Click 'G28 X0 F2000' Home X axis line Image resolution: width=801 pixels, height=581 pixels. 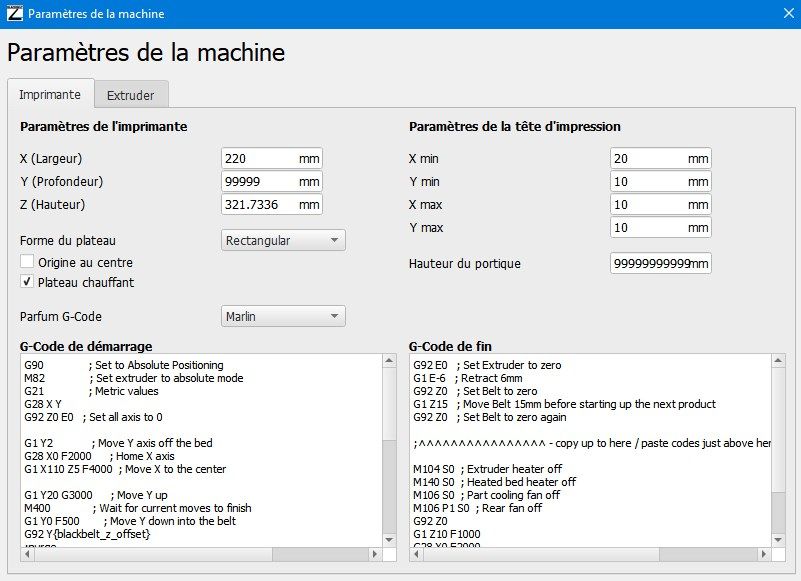click(x=99, y=456)
